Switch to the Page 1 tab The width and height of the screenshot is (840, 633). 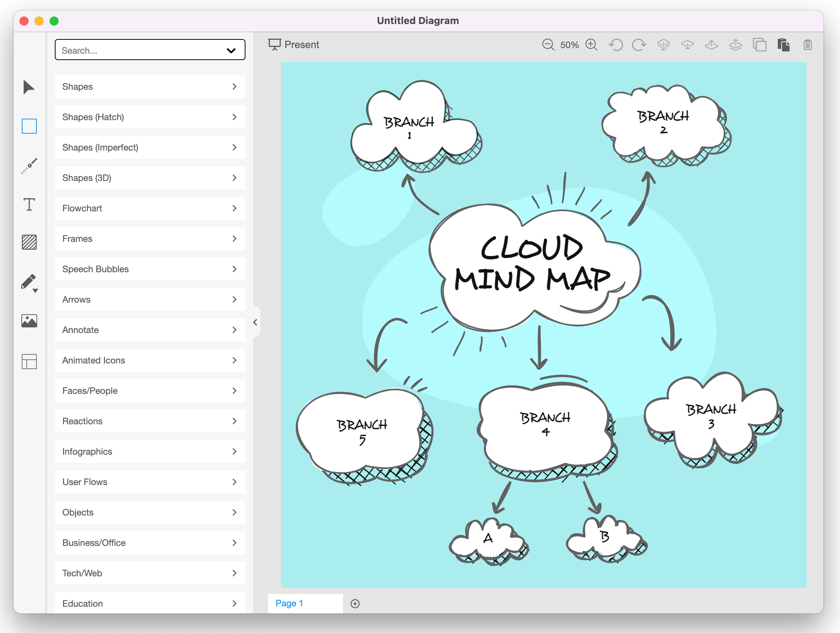[x=289, y=603]
